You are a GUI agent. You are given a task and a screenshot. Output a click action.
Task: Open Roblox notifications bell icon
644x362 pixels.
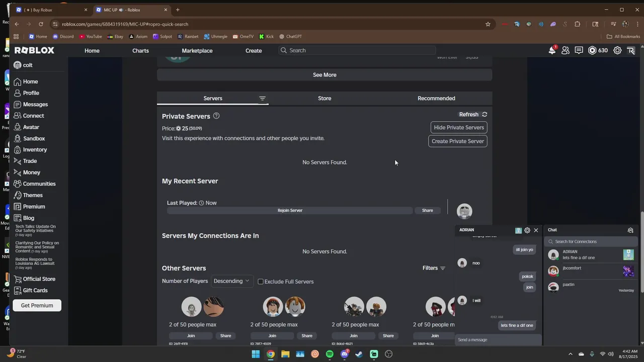point(552,50)
